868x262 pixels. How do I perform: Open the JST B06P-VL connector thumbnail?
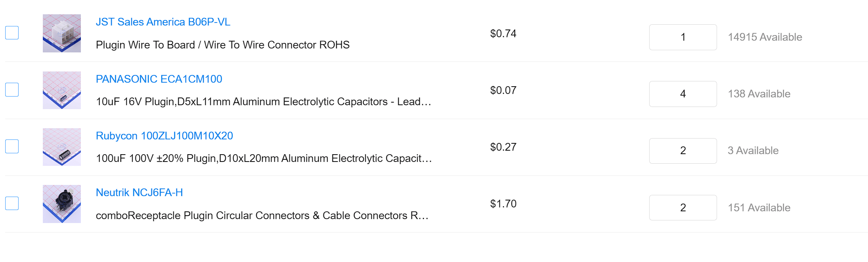[62, 33]
